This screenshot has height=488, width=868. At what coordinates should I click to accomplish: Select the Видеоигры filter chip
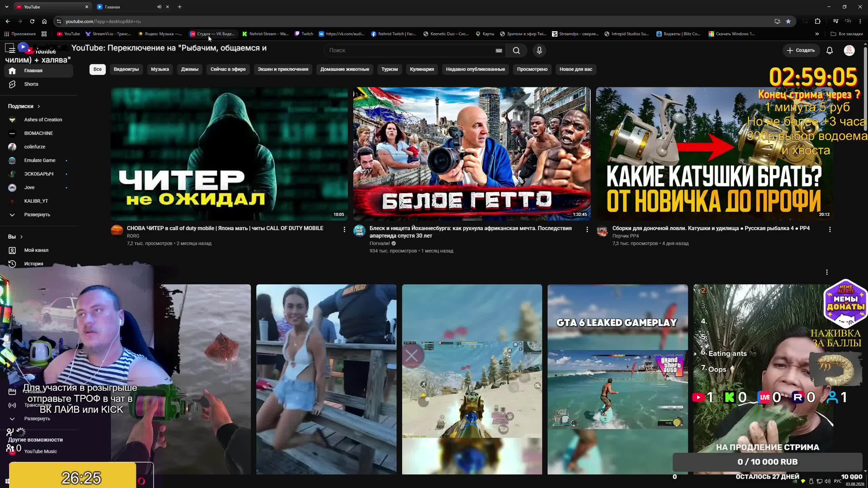tap(126, 69)
